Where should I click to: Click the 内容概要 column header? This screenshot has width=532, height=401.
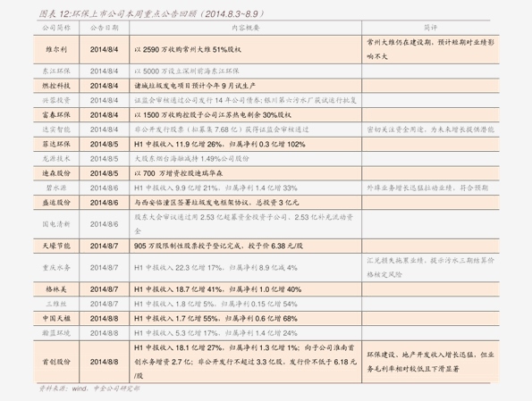(x=246, y=28)
